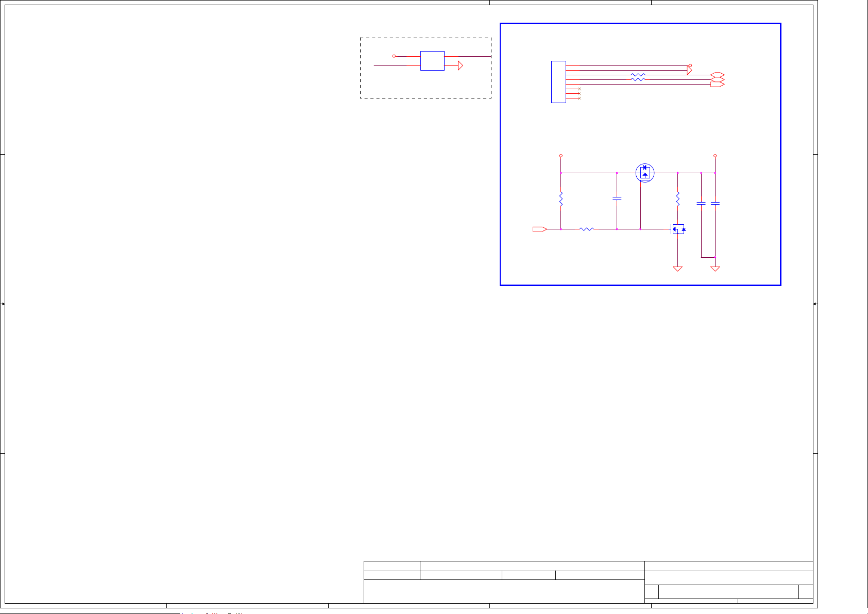This screenshot has width=868, height=614.
Task: Click the power terminal circle above left resistor
Action: (561, 156)
